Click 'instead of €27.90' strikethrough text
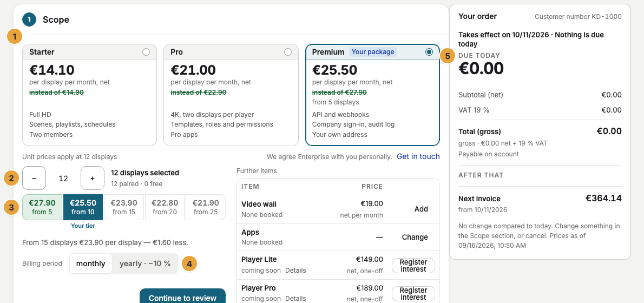 339,93
